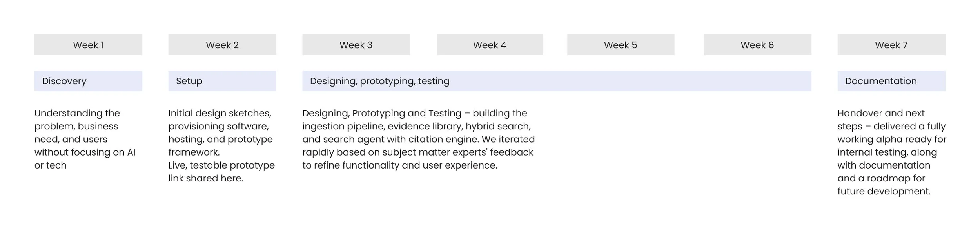This screenshot has height=232, width=980.
Task: Select the Week 2 header box
Action: click(x=222, y=45)
